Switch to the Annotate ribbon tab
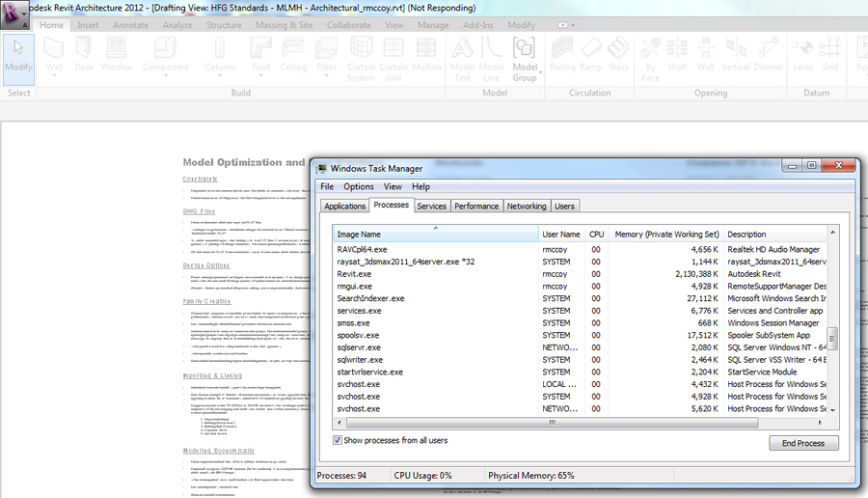This screenshot has width=868, height=498. coord(130,25)
